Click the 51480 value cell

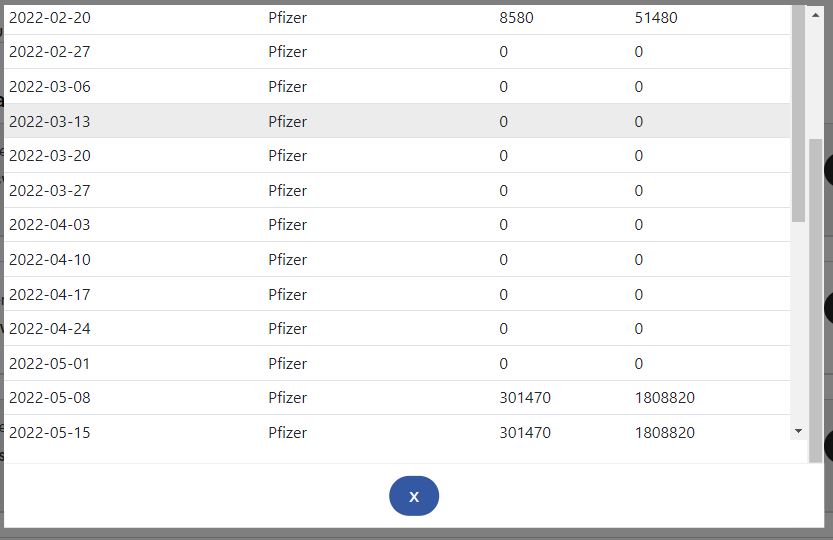(656, 18)
